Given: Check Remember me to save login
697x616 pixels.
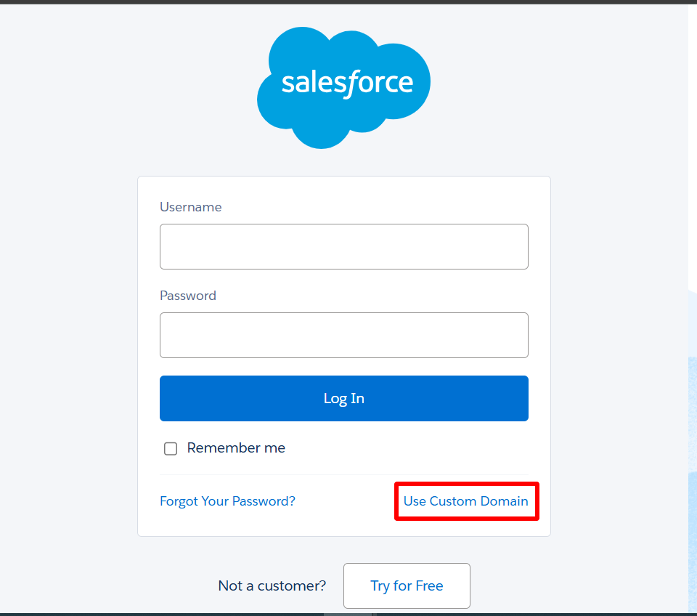Looking at the screenshot, I should [x=171, y=448].
